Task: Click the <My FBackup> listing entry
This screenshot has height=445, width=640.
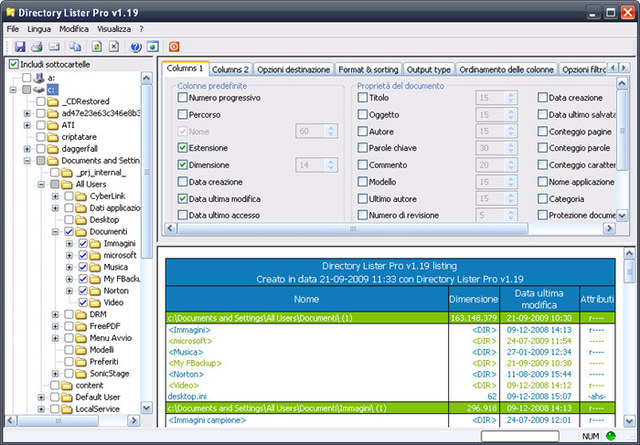Action: [x=195, y=363]
